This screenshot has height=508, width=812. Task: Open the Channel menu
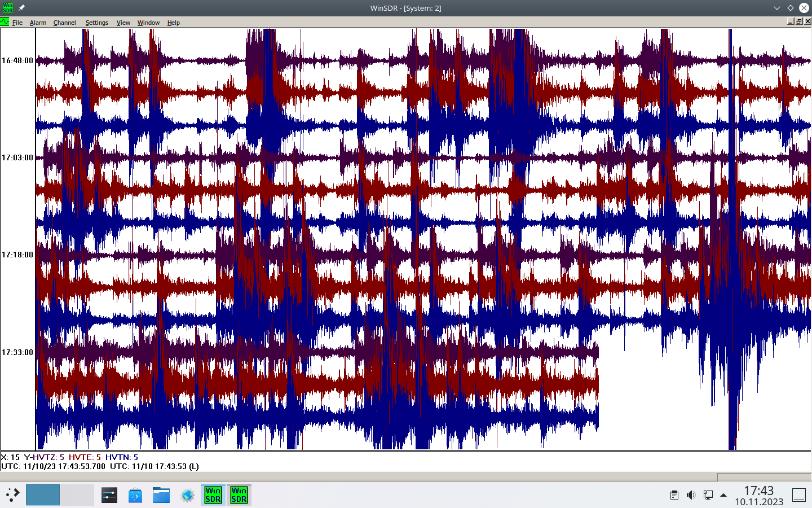pos(64,23)
